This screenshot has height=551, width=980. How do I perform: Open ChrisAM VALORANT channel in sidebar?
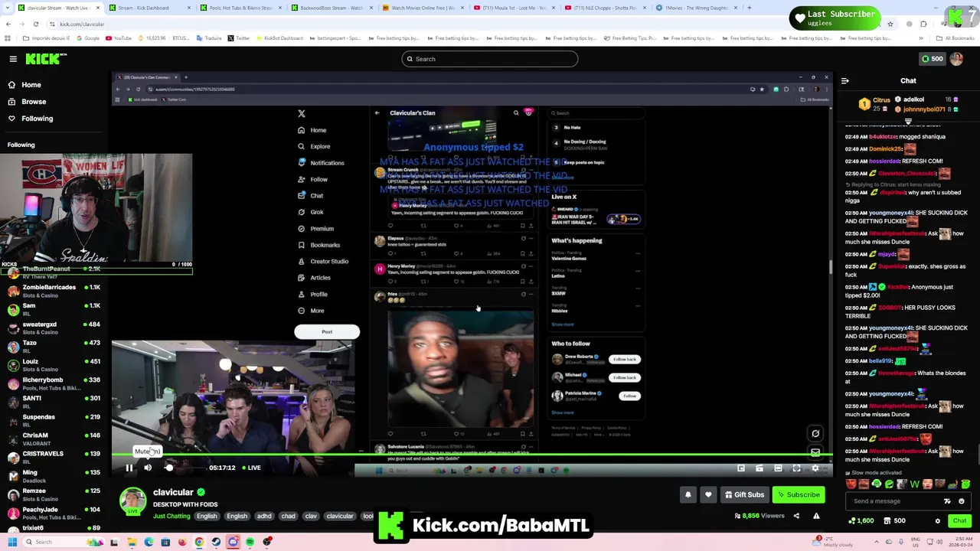54,439
